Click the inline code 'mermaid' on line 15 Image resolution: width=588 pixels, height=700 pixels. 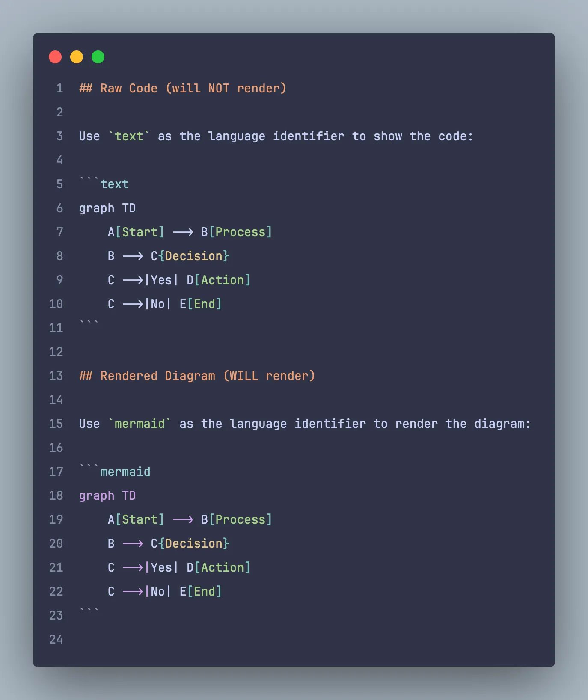(x=139, y=424)
